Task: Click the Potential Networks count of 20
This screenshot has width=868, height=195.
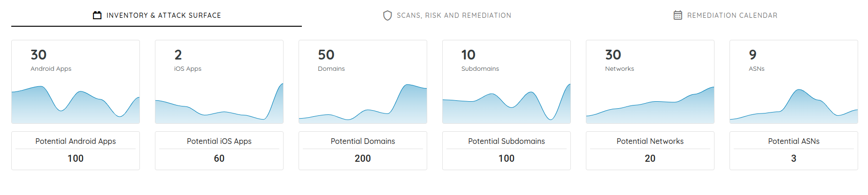Action: pyautogui.click(x=650, y=158)
